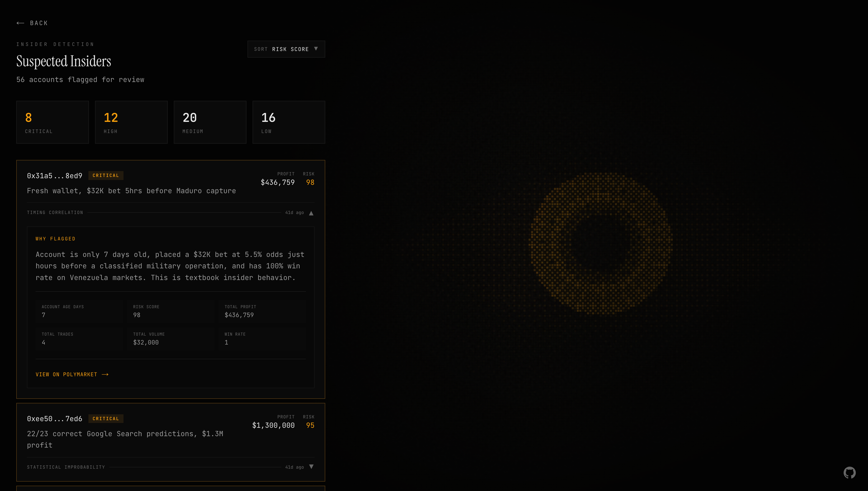The width and height of the screenshot is (868, 491).
Task: Collapse the 0x31a5...8ed9 card details
Action: [311, 213]
